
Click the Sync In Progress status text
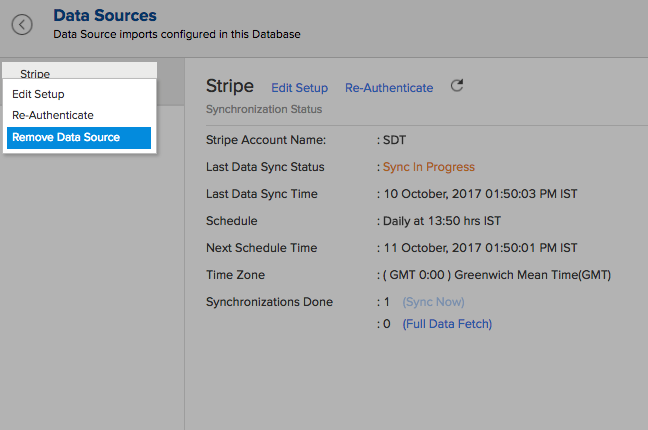tap(429, 167)
